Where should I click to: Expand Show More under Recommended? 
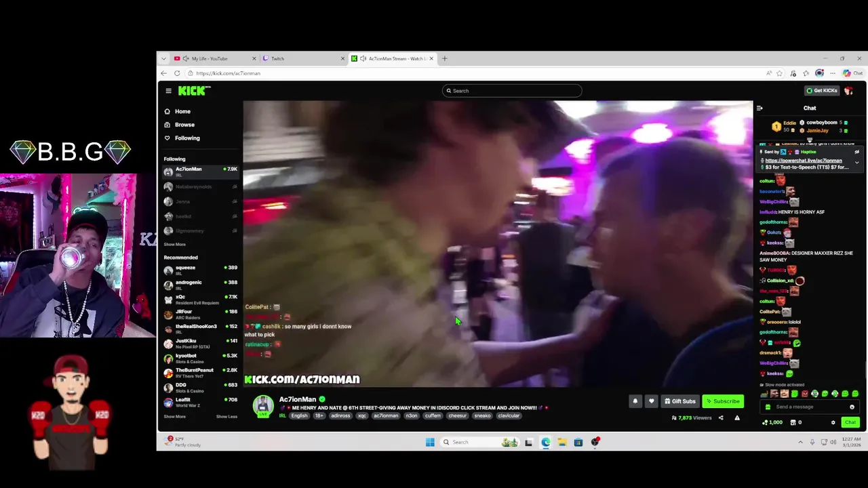[x=174, y=416]
